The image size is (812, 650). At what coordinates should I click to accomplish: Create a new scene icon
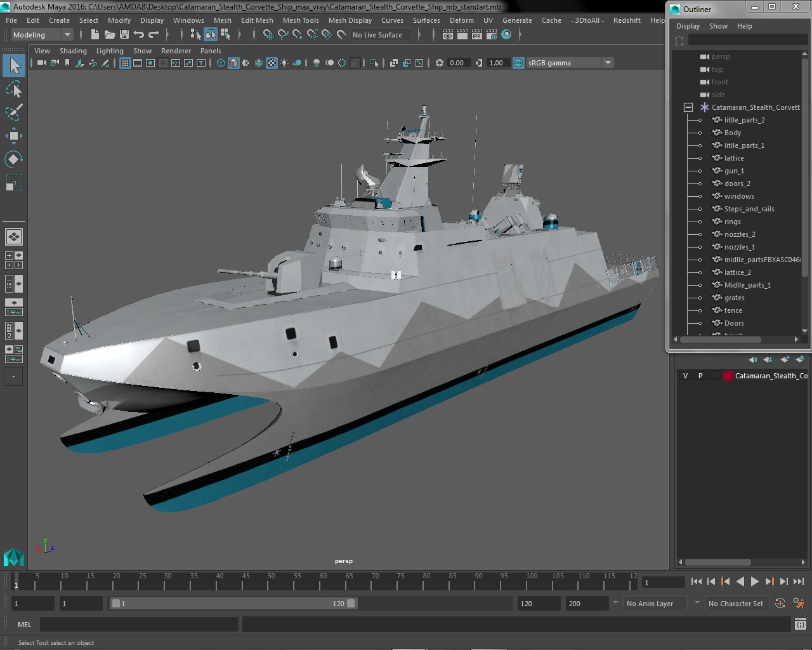[95, 35]
